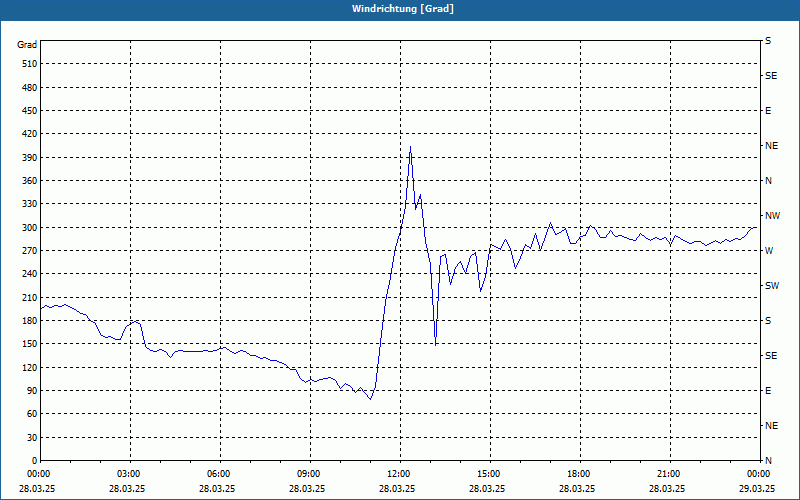Screen dimensions: 800x500
Task: Click the 28.03.25 date under 12:00
Action: 397,489
